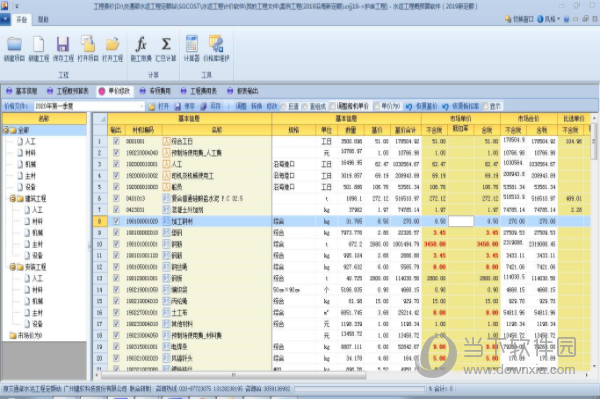Click the 建筑工程 folder icon in tree
This screenshot has height=399, width=600.
[x=20, y=199]
